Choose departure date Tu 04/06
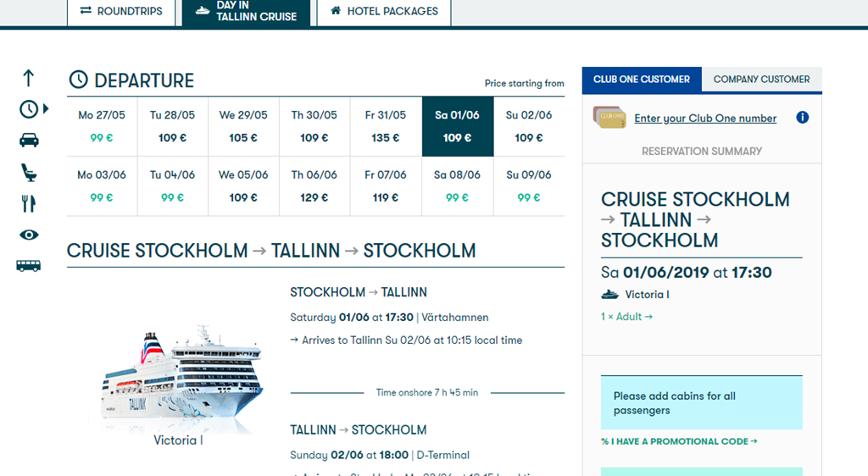Screen dimensions: 868x476 coord(173,185)
